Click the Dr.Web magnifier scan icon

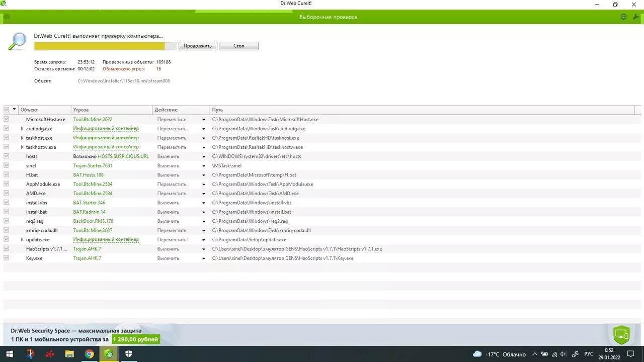coord(18,41)
